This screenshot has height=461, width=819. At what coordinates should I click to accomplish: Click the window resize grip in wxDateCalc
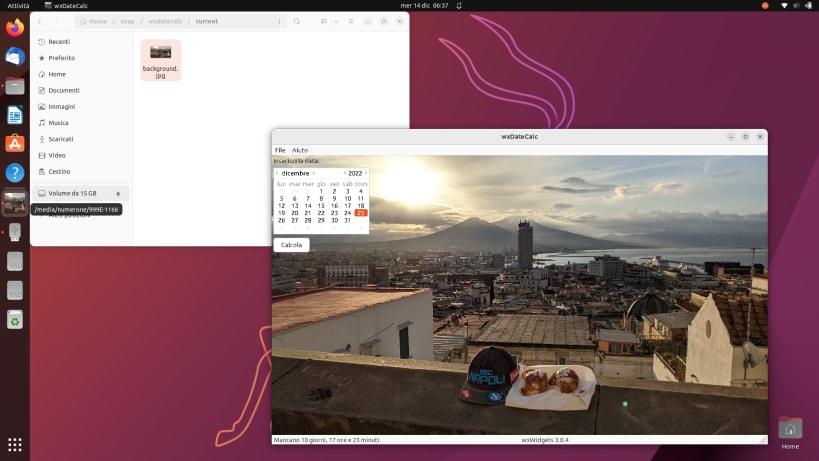763,440
